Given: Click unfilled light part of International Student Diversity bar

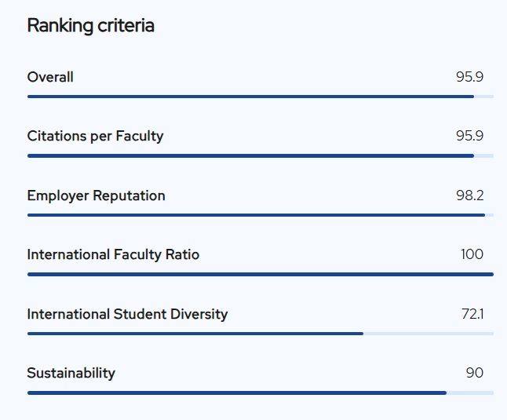Looking at the screenshot, I should click(x=429, y=334).
